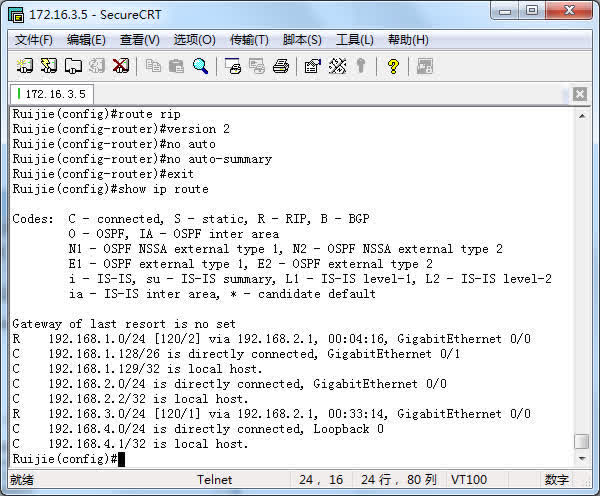Open the 查看(V) menu
This screenshot has width=600, height=496.
[x=139, y=40]
